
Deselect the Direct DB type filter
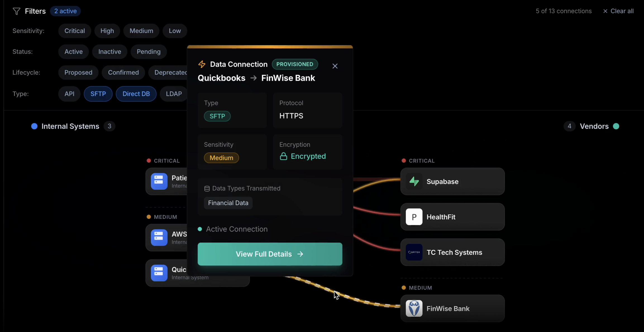click(136, 94)
